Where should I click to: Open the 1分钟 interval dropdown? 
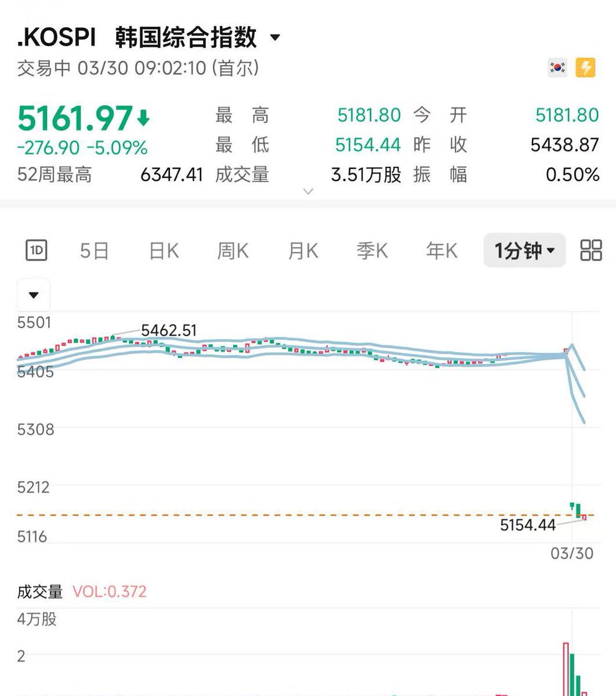[x=524, y=251]
